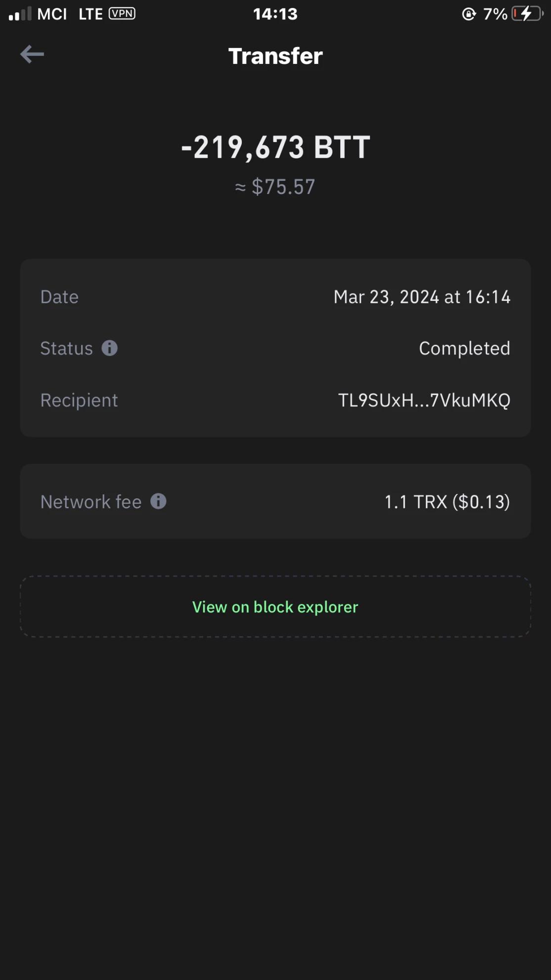The height and width of the screenshot is (980, 551).
Task: Select the recipient address TL9SUxH...7VkuMKQ
Action: point(424,400)
